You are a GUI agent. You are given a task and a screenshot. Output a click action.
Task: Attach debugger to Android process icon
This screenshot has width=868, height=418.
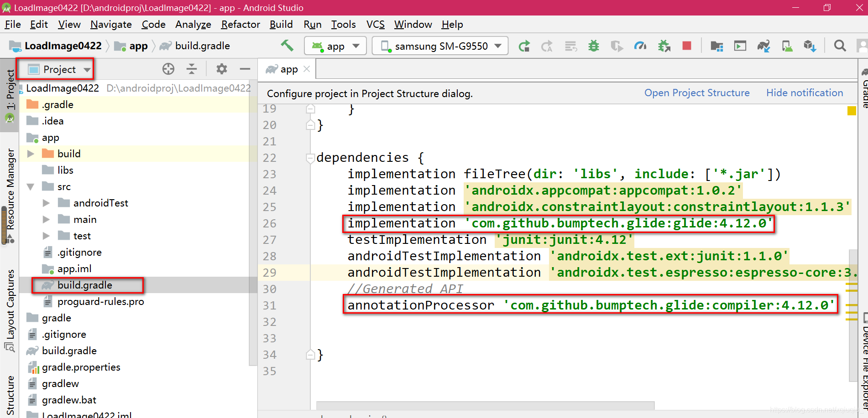[664, 46]
